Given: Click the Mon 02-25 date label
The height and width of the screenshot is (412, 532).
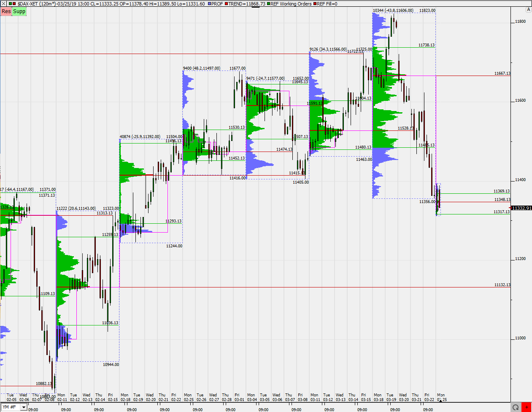Looking at the screenshot, I should 188,398.
